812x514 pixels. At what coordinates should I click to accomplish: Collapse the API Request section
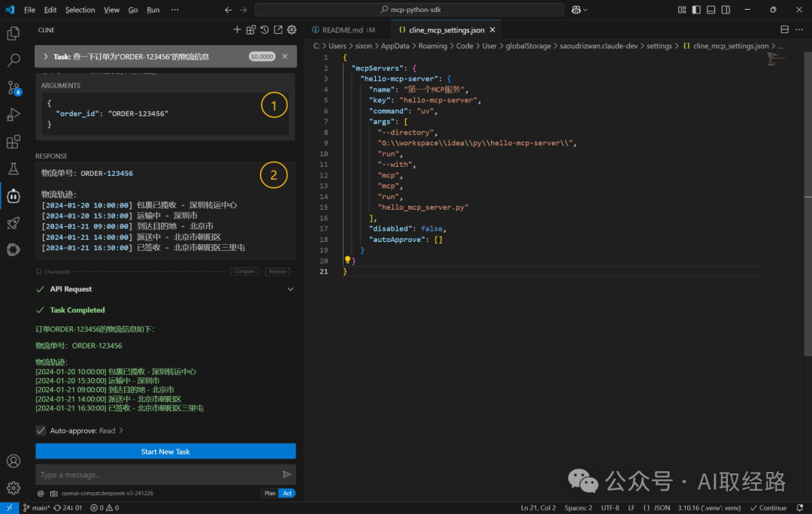click(290, 289)
